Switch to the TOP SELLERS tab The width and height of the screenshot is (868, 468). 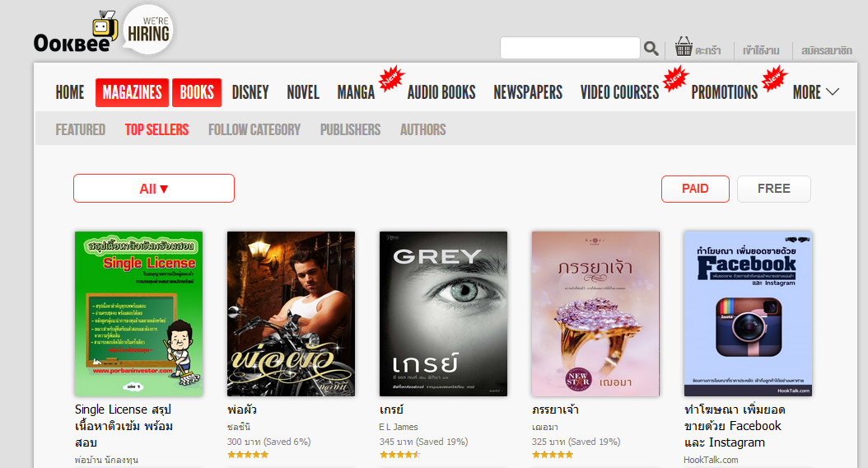156,129
